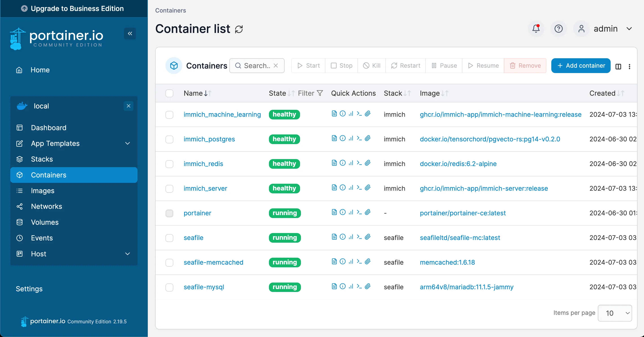Click the help question mark icon
The width and height of the screenshot is (644, 337).
coord(558,28)
